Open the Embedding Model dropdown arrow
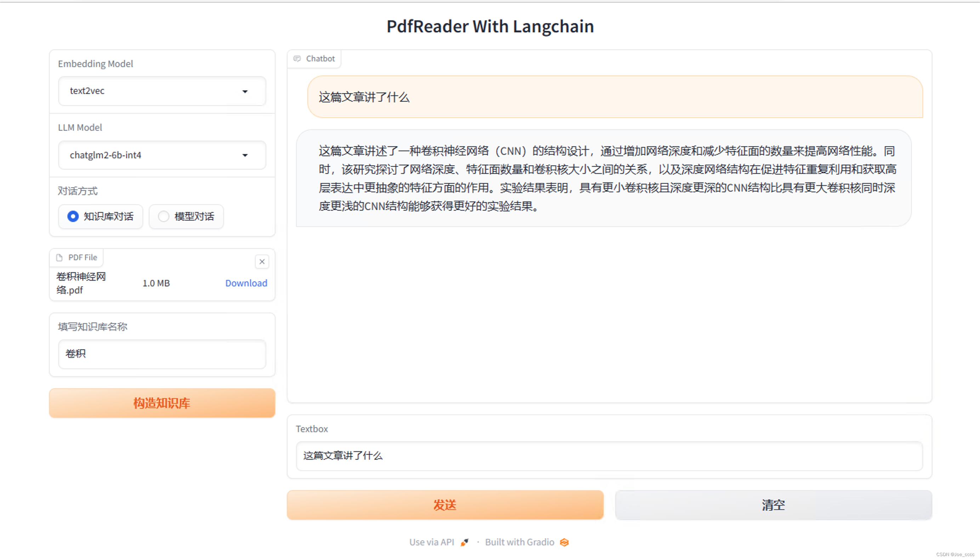This screenshot has height=560, width=980. [245, 91]
